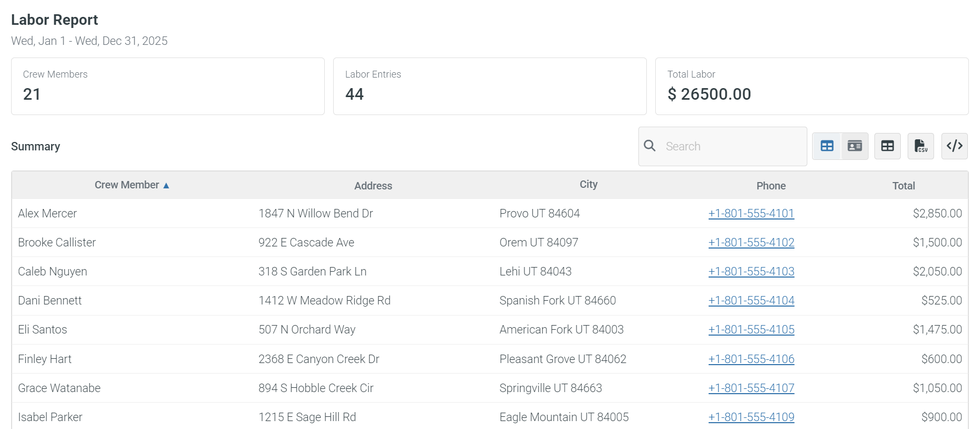Sort table by Total header

(x=903, y=186)
